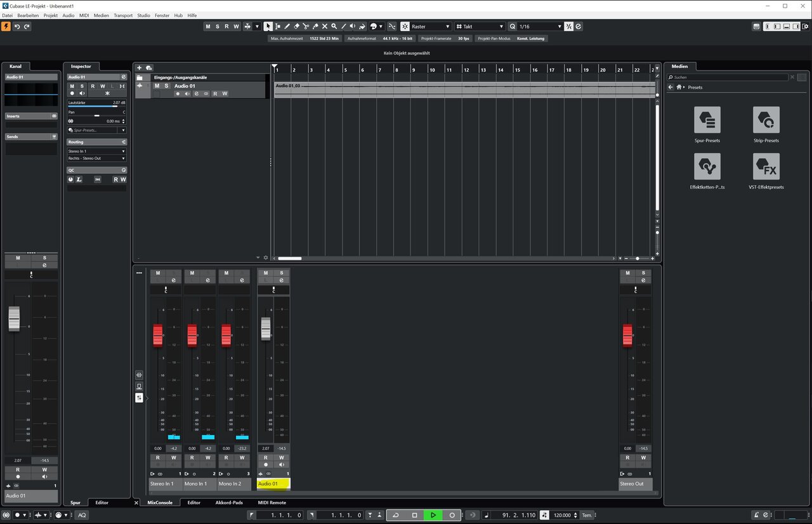This screenshot has width=812, height=524.
Task: Open the Raster snap type dropdown
Action: 430,27
